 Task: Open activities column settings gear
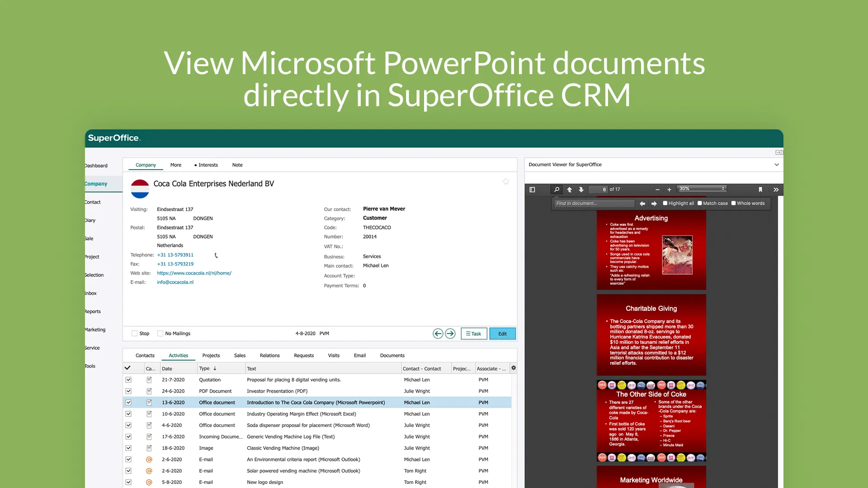click(514, 368)
